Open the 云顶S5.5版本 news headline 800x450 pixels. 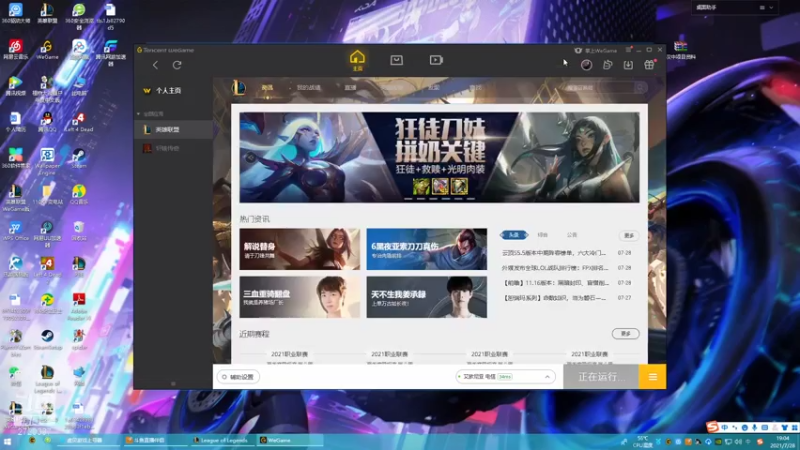(x=554, y=253)
